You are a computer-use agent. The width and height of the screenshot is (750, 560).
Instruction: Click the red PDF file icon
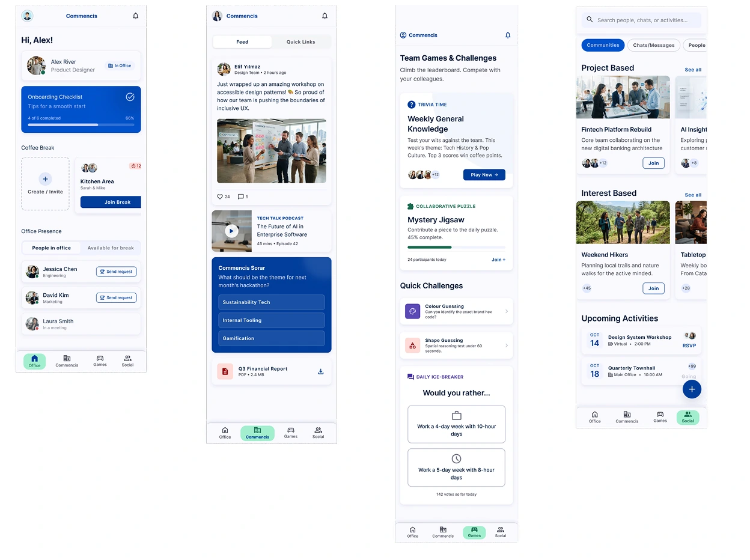coord(225,371)
